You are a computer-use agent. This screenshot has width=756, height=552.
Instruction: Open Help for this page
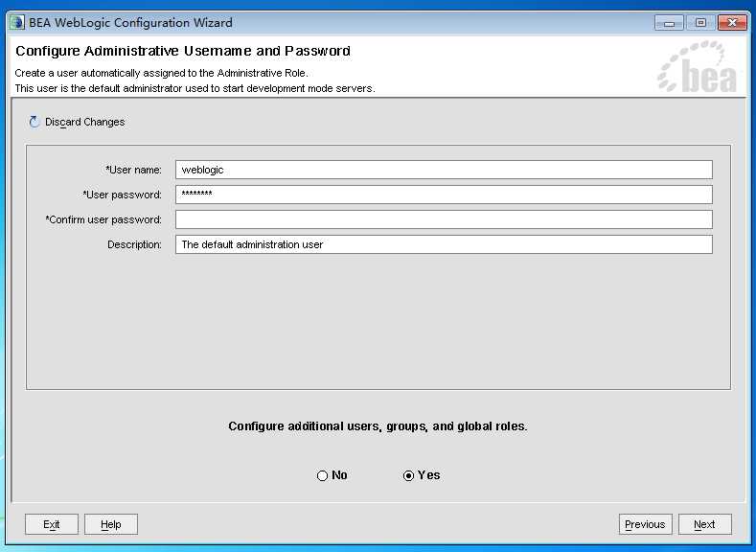point(111,524)
